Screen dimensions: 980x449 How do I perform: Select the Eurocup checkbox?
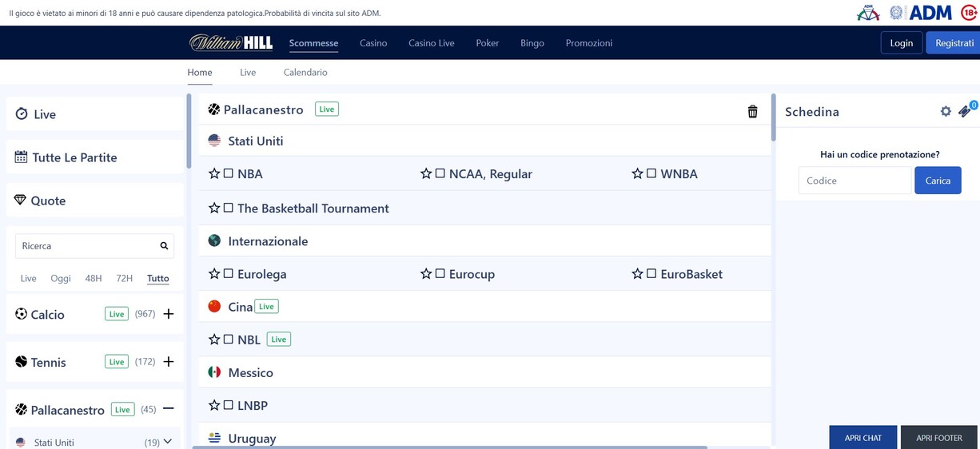440,274
